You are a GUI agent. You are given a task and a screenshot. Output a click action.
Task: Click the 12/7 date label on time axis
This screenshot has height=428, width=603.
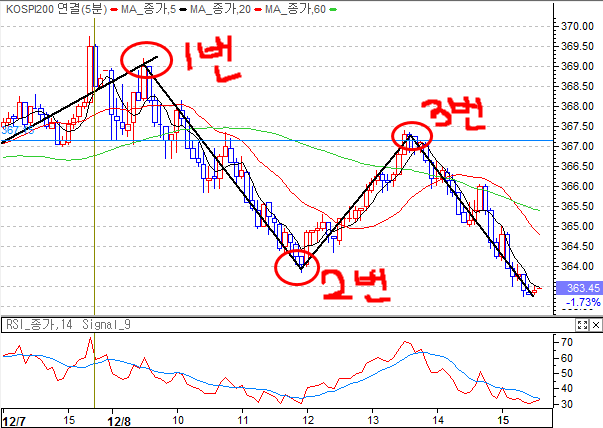(13, 421)
